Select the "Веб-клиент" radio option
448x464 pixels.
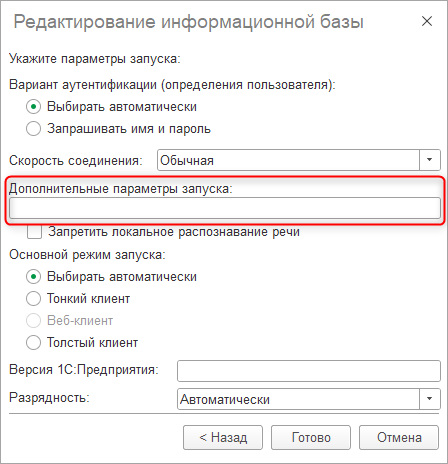click(33, 320)
